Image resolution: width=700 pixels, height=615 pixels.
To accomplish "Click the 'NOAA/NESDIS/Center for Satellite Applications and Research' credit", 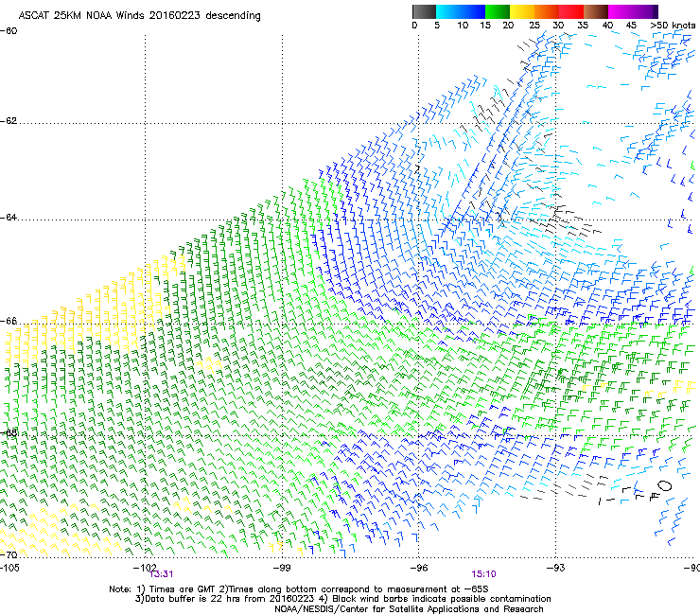I will click(x=409, y=609).
